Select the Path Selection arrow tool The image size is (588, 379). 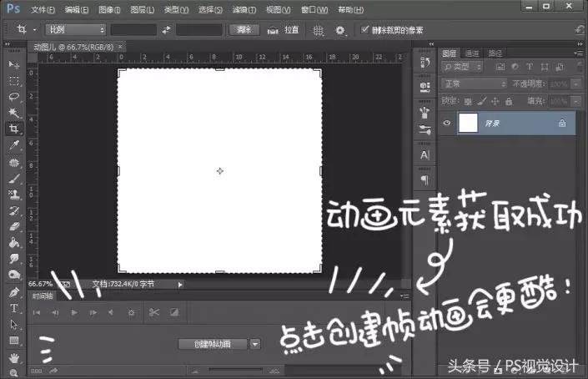14,324
